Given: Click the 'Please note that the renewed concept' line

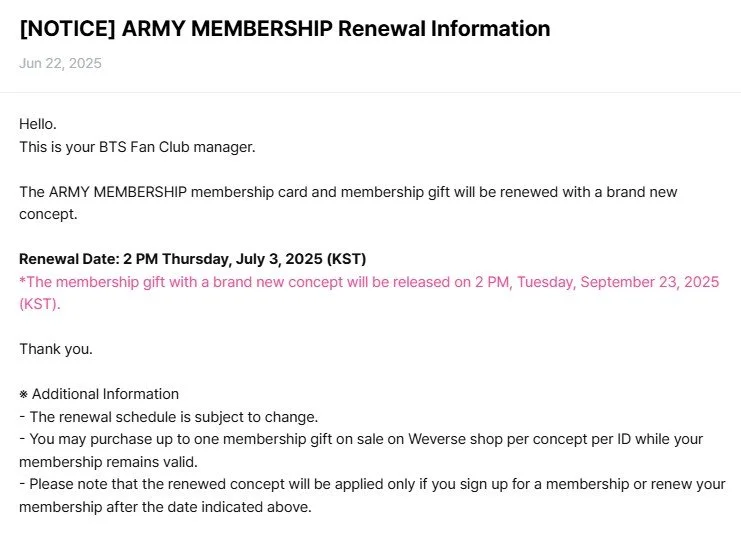Looking at the screenshot, I should click(x=372, y=484).
